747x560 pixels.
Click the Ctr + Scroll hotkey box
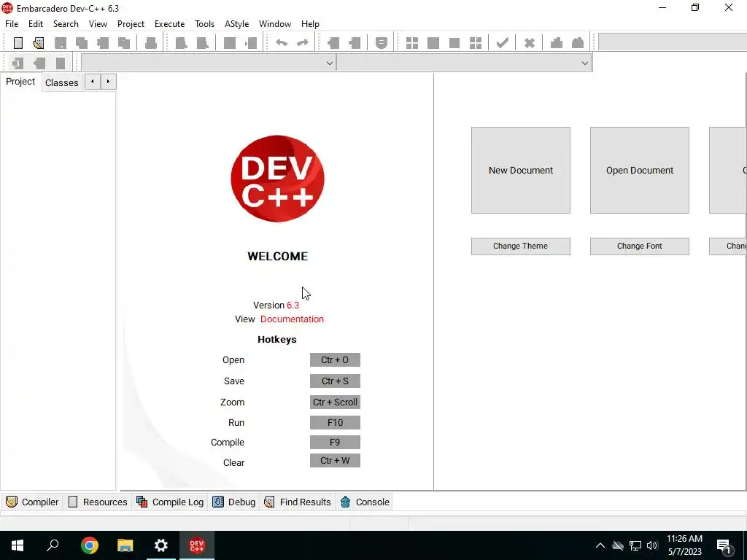(x=335, y=402)
